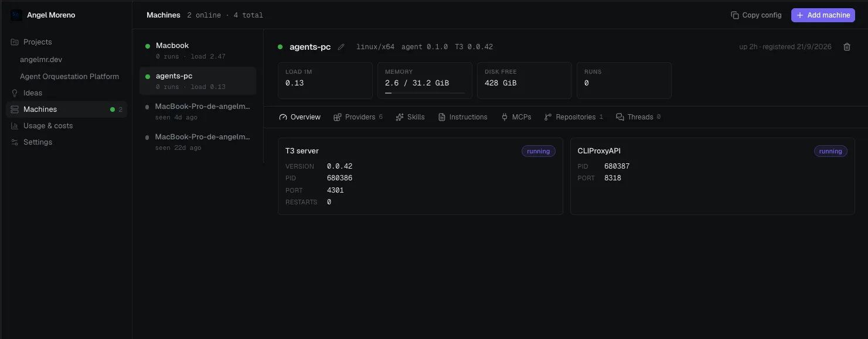Click the CLIProxyAPI PID 680387

point(617,166)
